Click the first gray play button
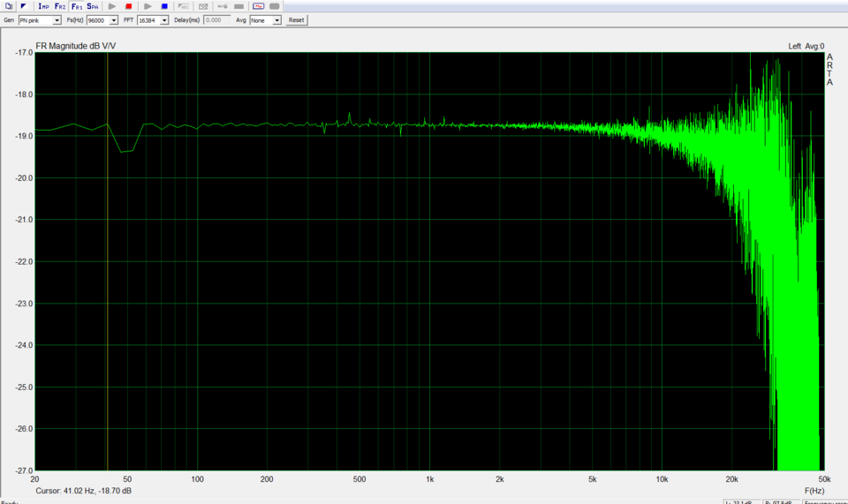Viewport: 848px width, 504px height. pyautogui.click(x=112, y=6)
